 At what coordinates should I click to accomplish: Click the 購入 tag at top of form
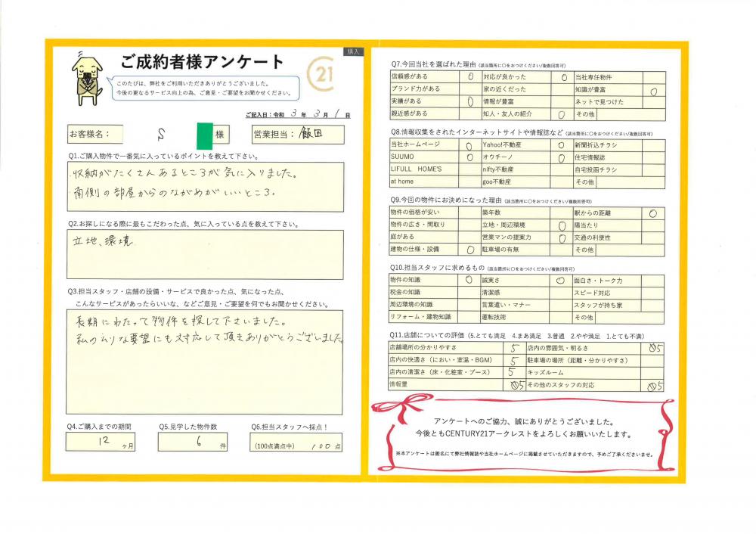point(354,51)
